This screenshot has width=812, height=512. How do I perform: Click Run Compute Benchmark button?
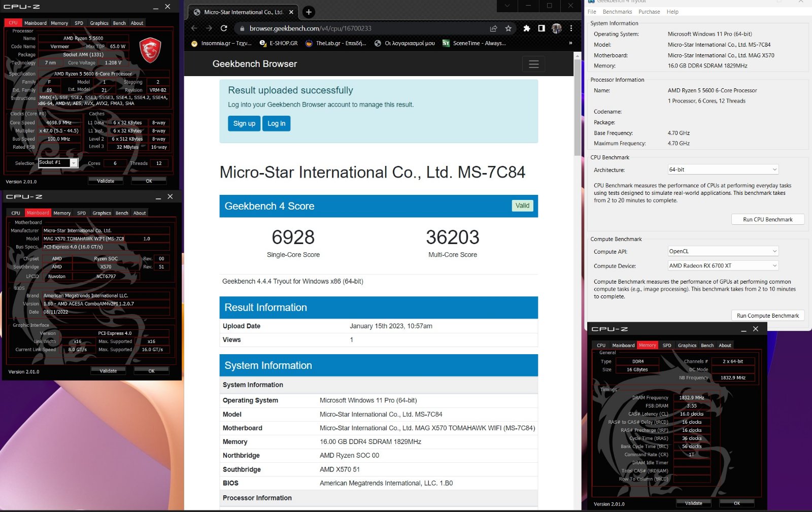click(x=767, y=316)
